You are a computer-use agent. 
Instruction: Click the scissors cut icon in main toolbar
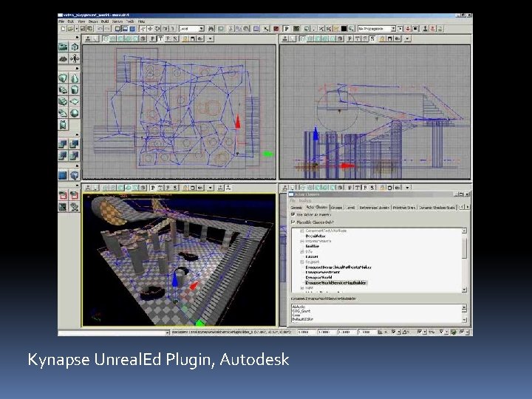[231, 29]
